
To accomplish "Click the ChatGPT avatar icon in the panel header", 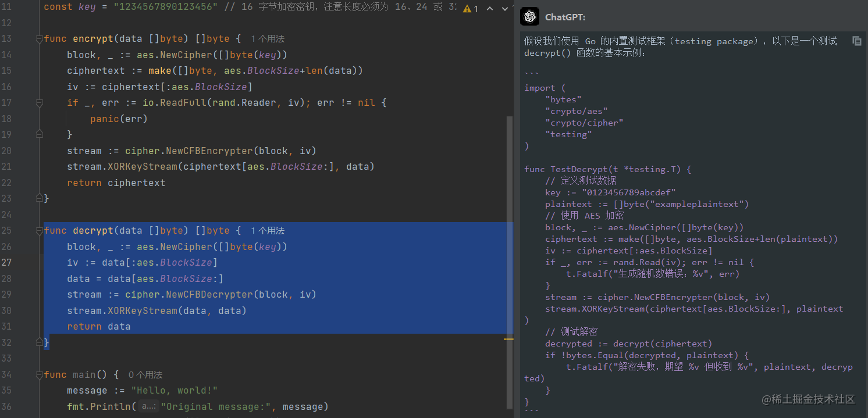I will coord(529,16).
